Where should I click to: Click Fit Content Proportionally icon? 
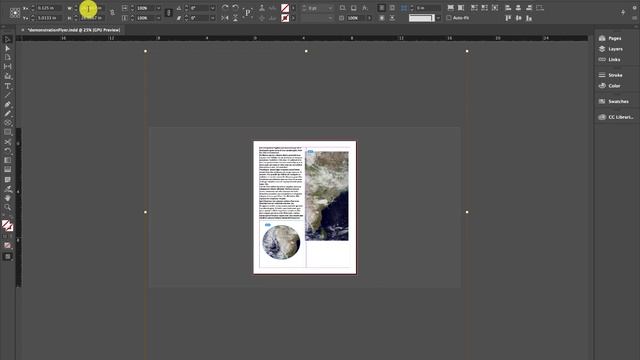[x=461, y=8]
